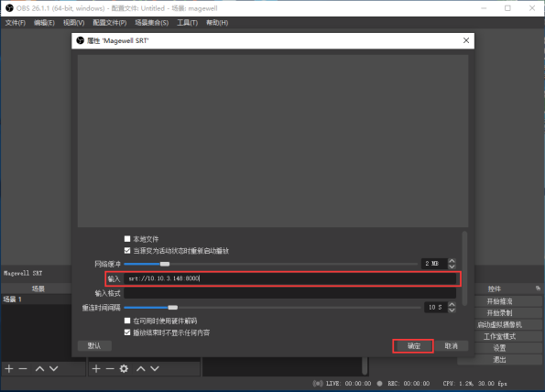This screenshot has width=545, height=392.
Task: Close the 属性 'Magewell SRT' dialog
Action: [x=466, y=40]
